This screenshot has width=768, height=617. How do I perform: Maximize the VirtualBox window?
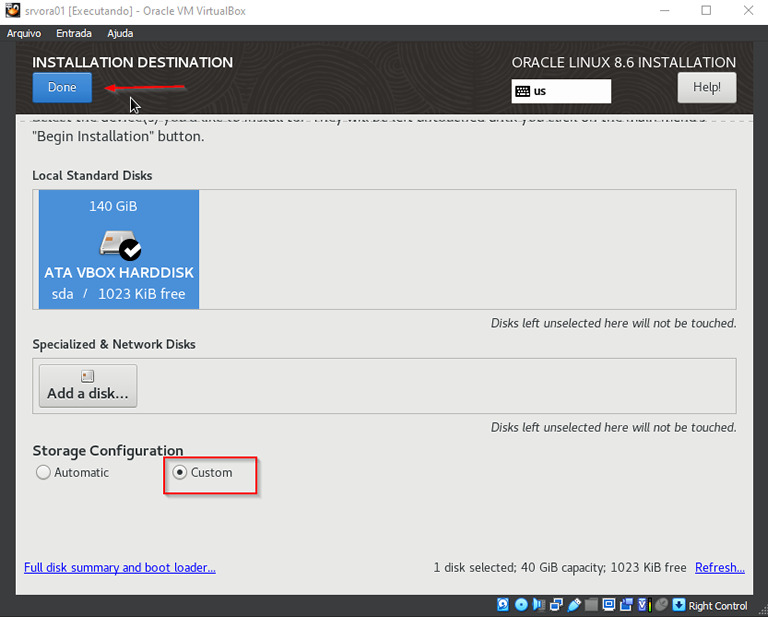706,10
